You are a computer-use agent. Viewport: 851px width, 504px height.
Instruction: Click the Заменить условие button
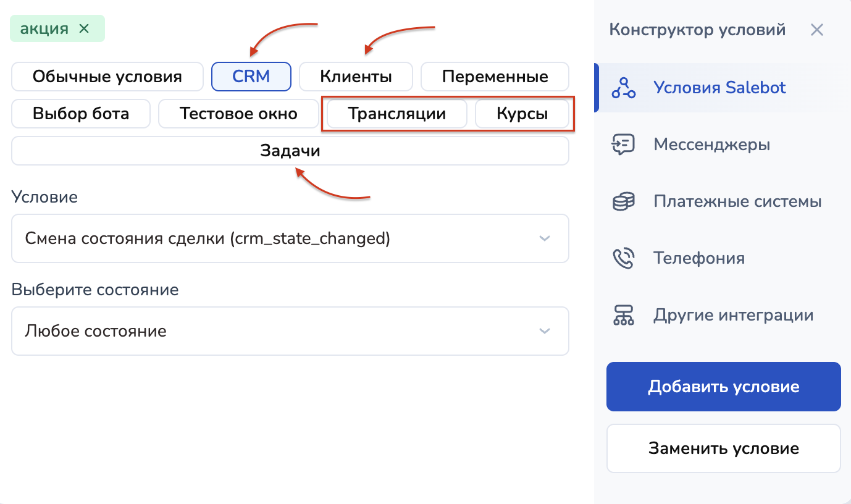(723, 448)
